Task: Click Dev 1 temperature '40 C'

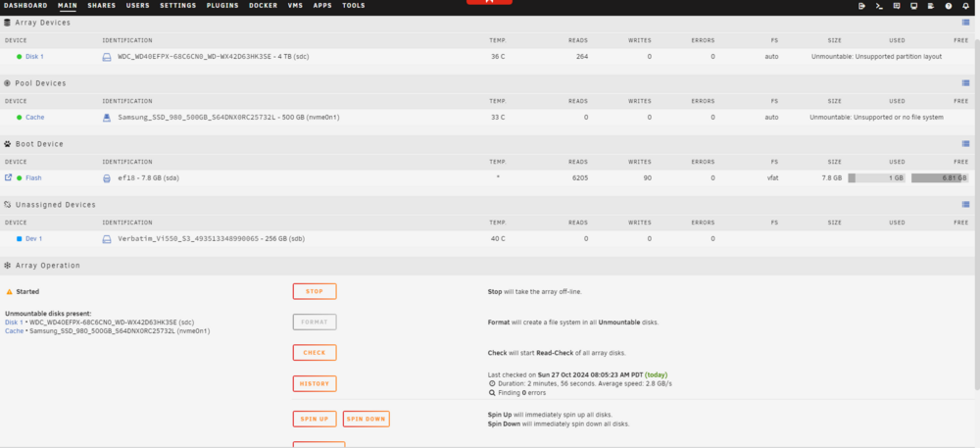Action: tap(498, 238)
